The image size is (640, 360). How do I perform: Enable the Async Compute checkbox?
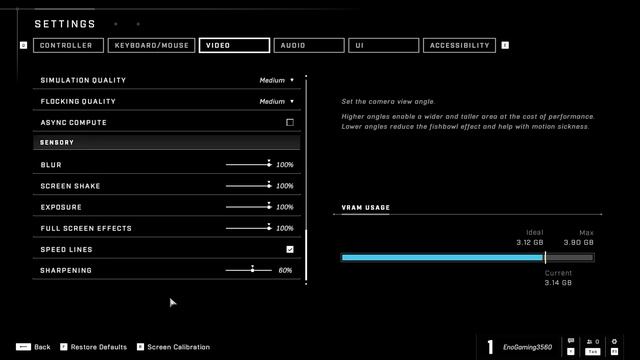290,122
